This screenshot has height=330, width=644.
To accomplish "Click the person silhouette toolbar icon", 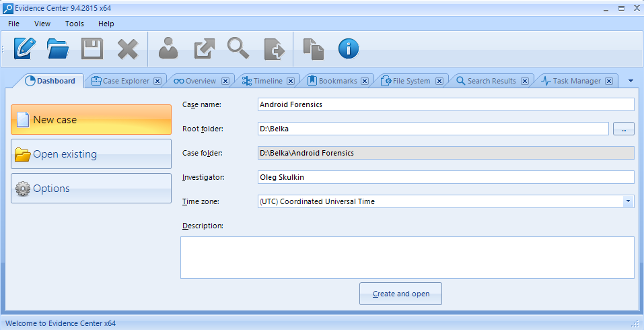I will (168, 48).
